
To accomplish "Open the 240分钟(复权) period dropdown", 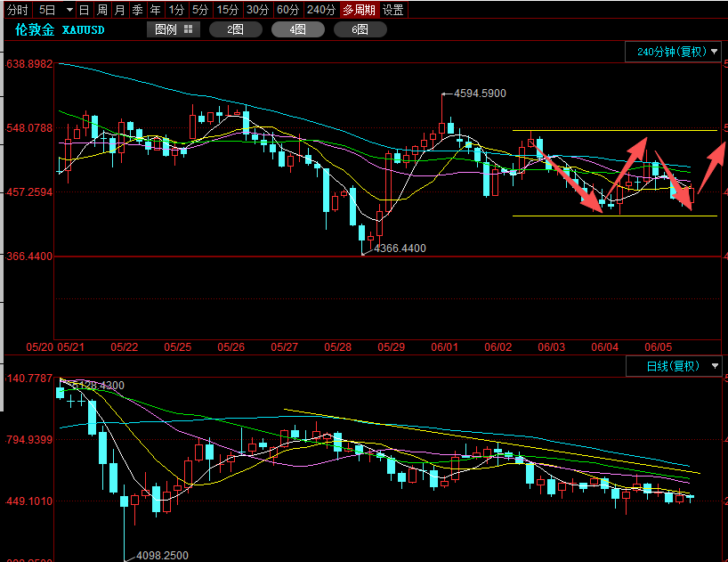I will point(673,52).
